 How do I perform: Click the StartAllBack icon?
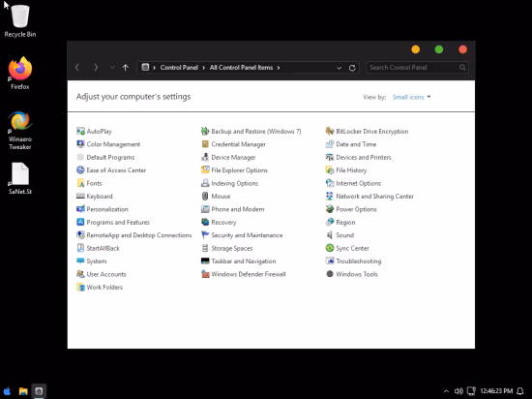click(x=80, y=248)
